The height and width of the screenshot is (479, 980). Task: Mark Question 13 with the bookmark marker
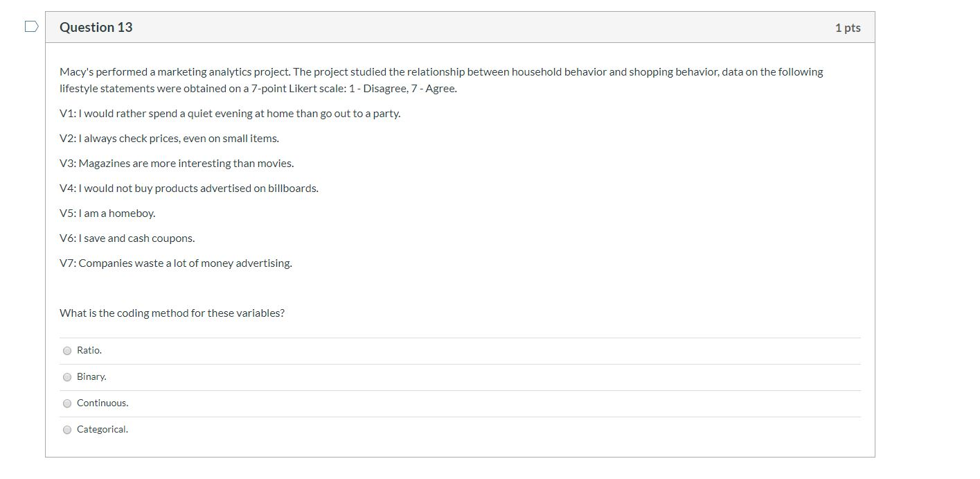pyautogui.click(x=30, y=25)
